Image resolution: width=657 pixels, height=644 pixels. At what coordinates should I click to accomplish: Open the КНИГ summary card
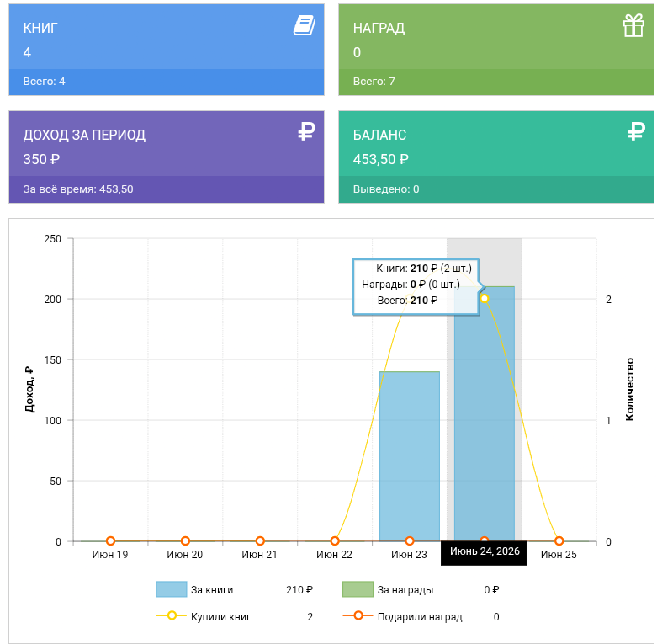pos(167,50)
